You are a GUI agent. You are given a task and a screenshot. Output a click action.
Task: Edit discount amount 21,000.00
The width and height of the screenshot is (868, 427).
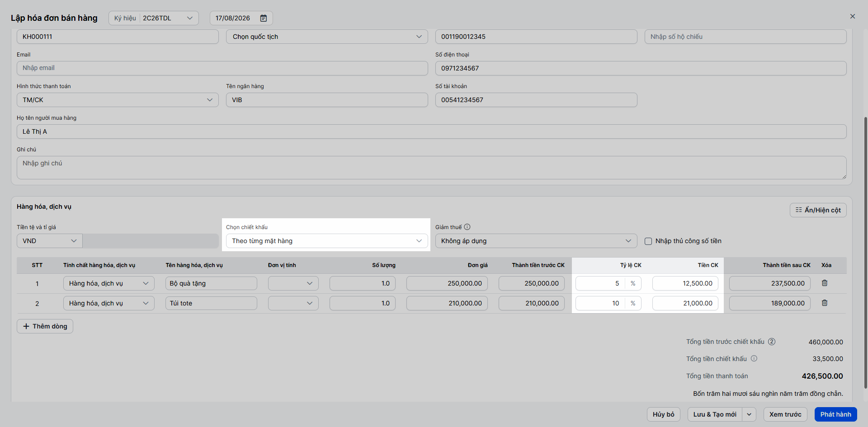coord(685,303)
